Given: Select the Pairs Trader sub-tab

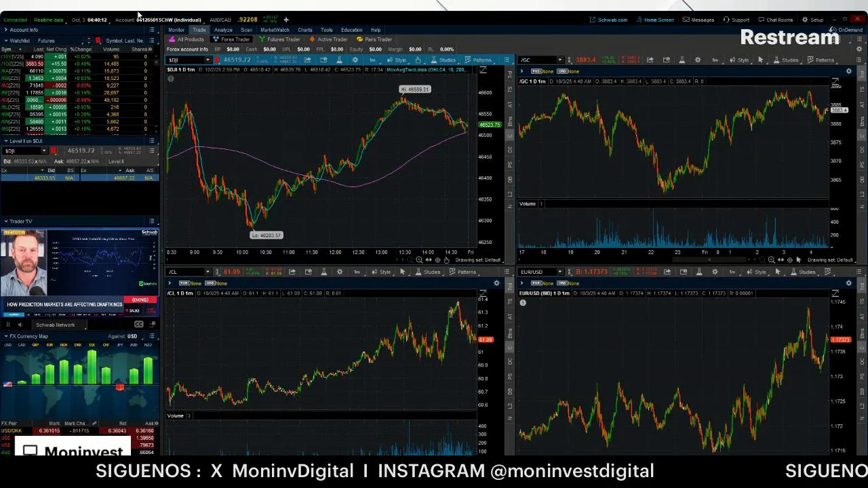Looking at the screenshot, I should [x=374, y=39].
